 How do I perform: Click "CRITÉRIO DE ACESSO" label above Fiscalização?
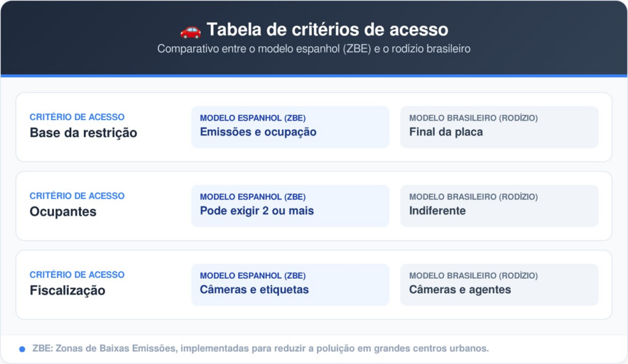pos(77,275)
